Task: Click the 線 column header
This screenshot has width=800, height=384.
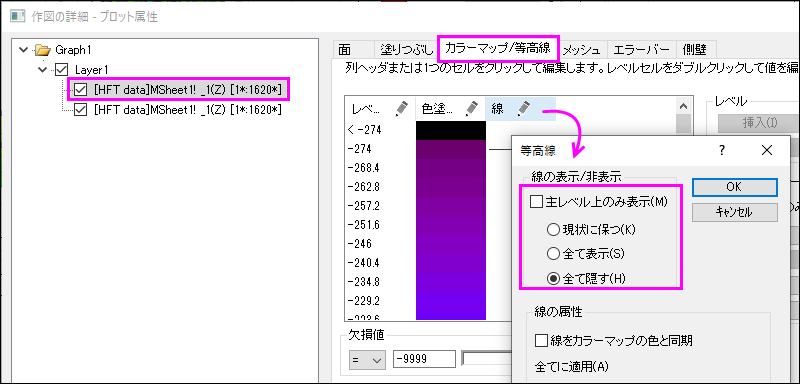Action: (520, 108)
